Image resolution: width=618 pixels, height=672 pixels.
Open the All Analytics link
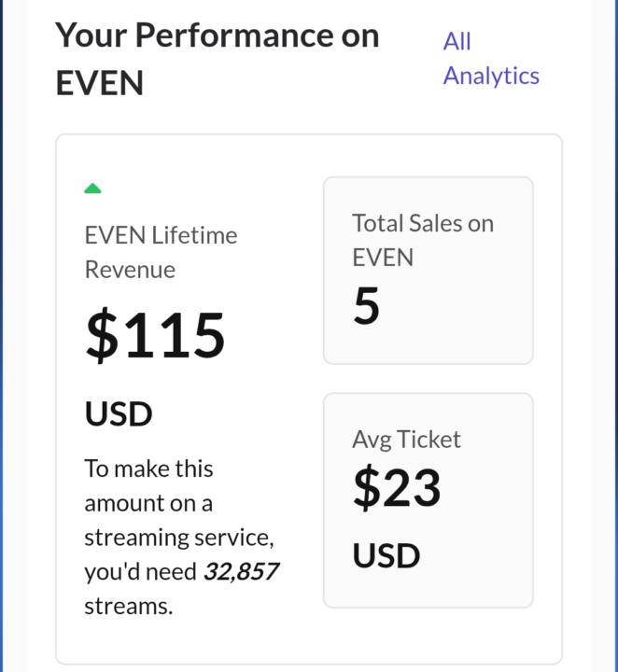(x=490, y=58)
